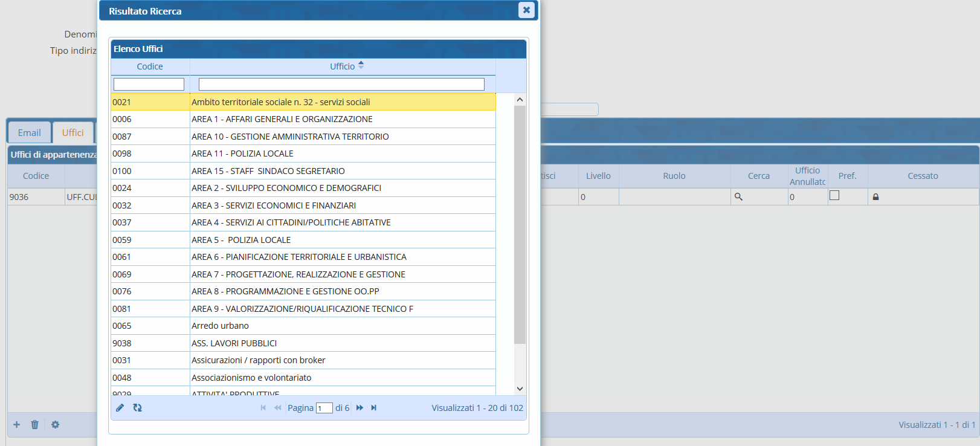Viewport: 980px width, 446px height.
Task: Click the pencil edit icon in dialog footer
Action: click(x=120, y=408)
